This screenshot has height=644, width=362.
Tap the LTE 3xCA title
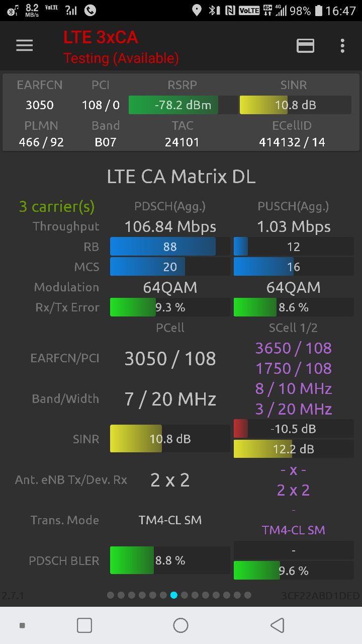(101, 37)
